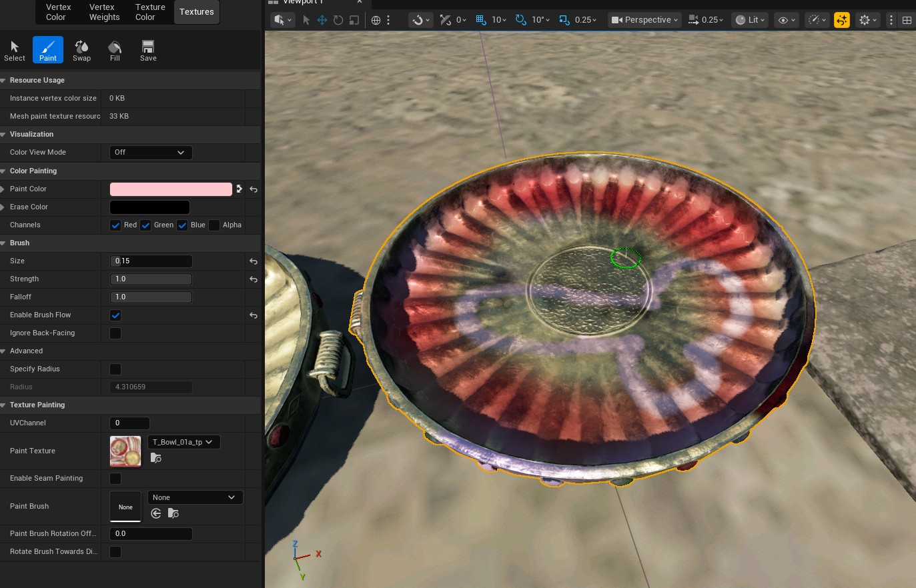Collapse the Texture Painting section
Image resolution: width=916 pixels, height=588 pixels.
tap(3, 405)
